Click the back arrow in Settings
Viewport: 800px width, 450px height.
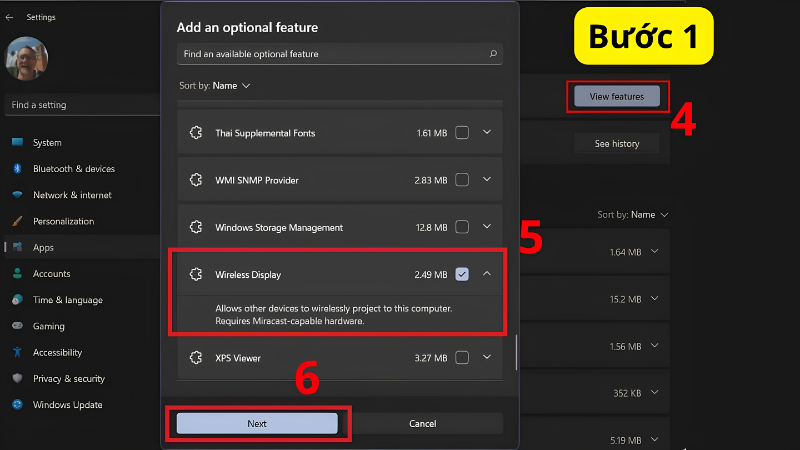9,17
